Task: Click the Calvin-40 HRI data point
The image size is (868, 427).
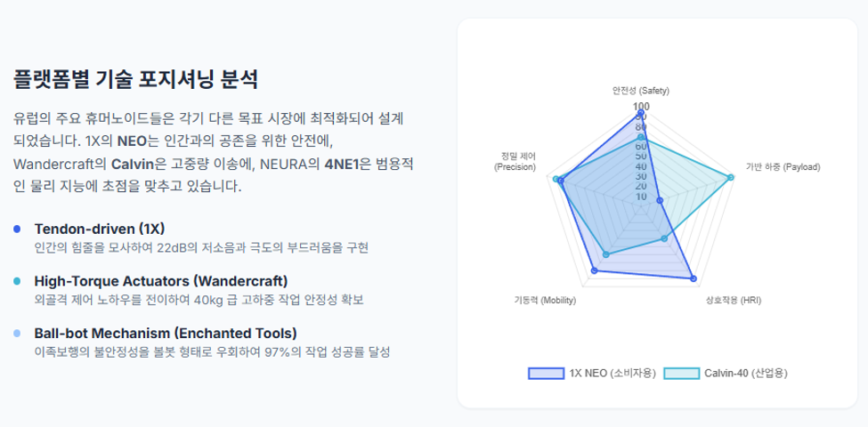Action: pyautogui.click(x=664, y=239)
